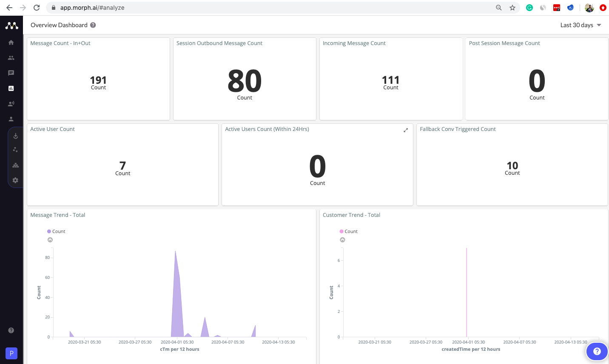This screenshot has height=364, width=609.
Task: Collapse the Customer Trend legend toggle
Action: click(x=343, y=240)
